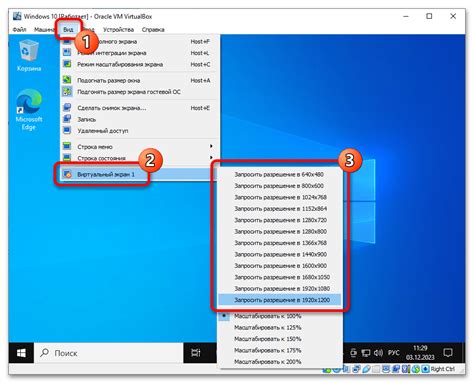Take a screenshot via camera menu icon
474x383 pixels.
pyautogui.click(x=67, y=108)
